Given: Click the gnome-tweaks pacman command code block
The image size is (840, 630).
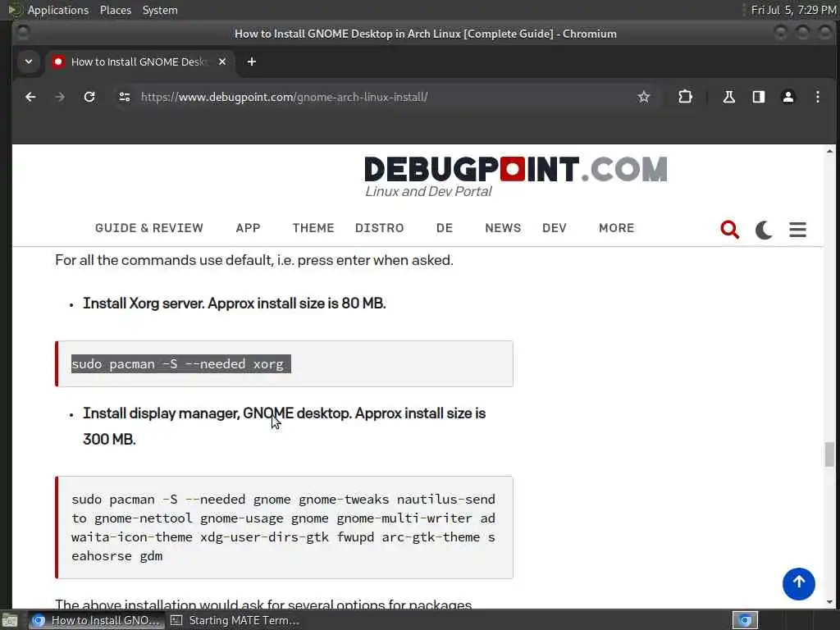Looking at the screenshot, I should pos(284,527).
